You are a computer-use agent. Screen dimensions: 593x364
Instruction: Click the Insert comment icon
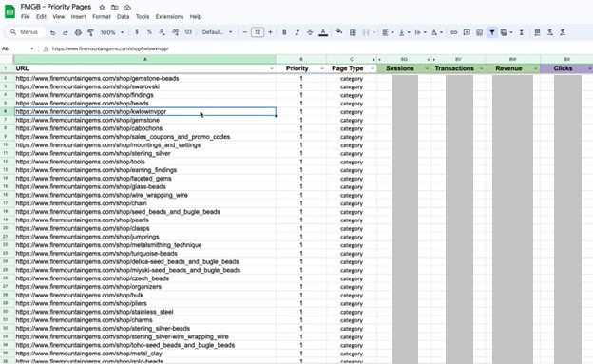point(467,32)
